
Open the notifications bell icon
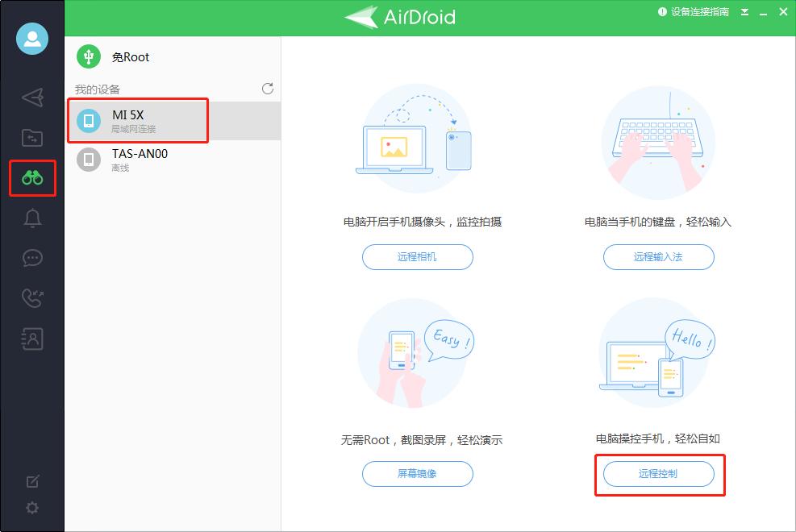coord(32,218)
